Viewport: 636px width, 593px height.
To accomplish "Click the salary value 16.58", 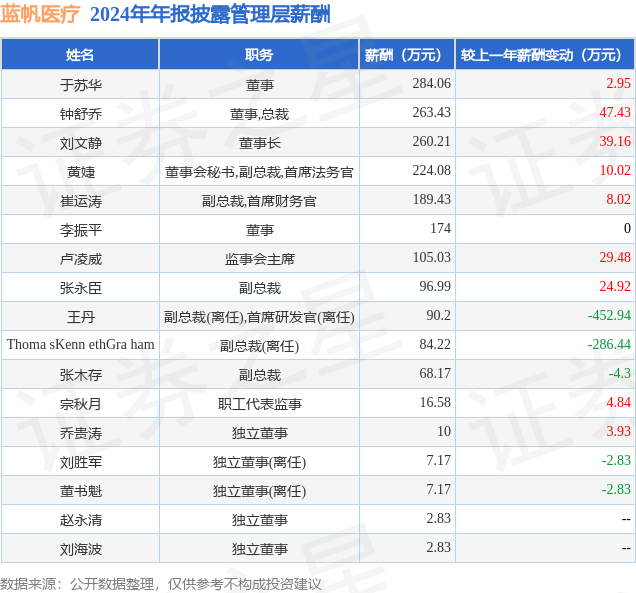I will [x=435, y=402].
